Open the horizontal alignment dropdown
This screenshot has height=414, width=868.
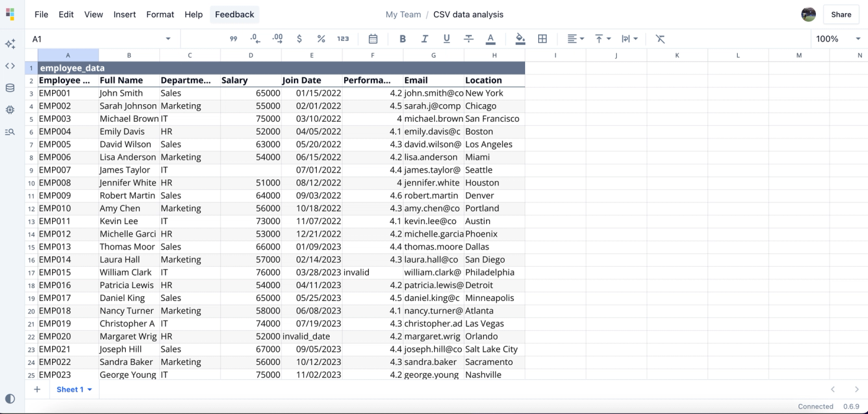575,38
